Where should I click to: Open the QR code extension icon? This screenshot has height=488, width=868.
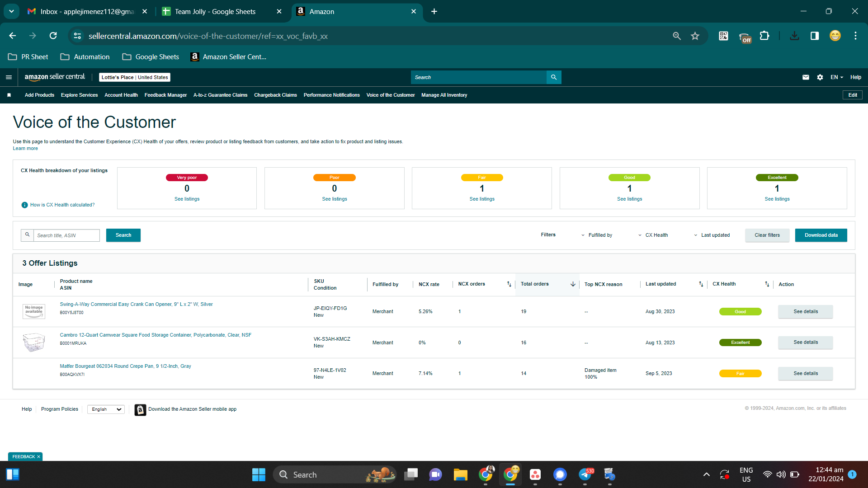tap(723, 36)
